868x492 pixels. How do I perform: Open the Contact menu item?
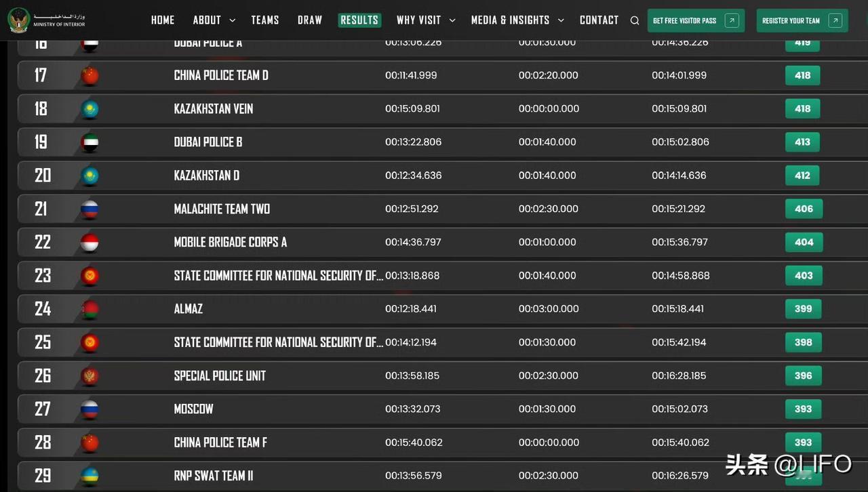pyautogui.click(x=599, y=20)
